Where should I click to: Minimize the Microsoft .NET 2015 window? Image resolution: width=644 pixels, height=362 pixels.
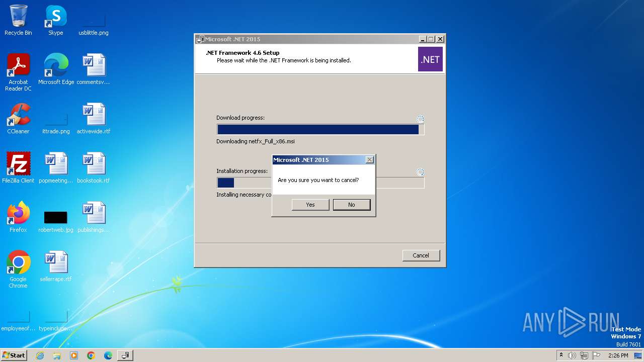tap(423, 39)
